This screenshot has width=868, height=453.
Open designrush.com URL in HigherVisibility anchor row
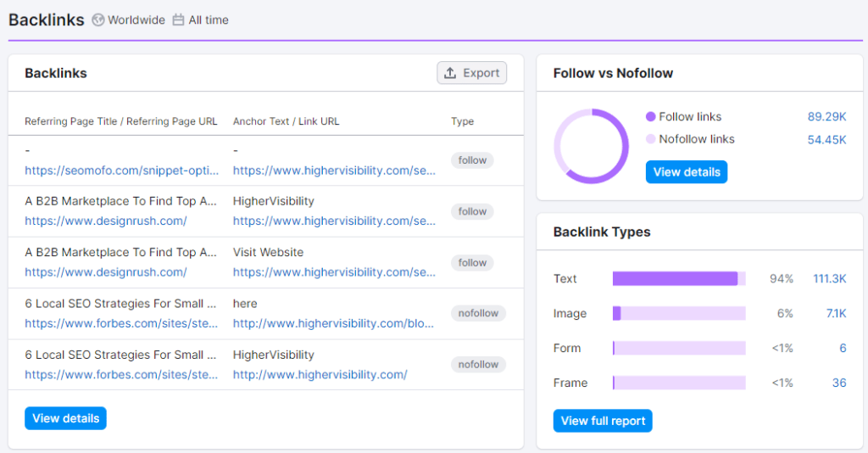click(106, 221)
